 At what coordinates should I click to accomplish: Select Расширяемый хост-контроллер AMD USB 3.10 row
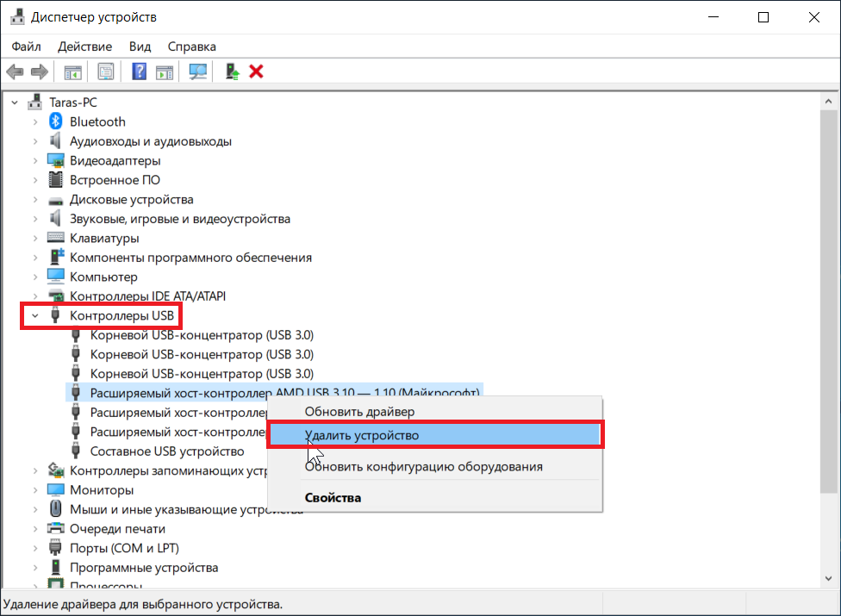point(273,392)
